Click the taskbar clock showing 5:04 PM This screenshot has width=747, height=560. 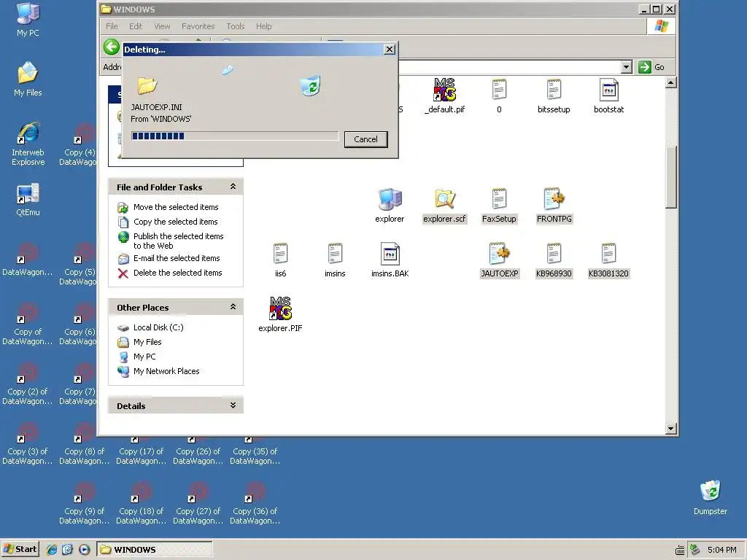click(721, 550)
